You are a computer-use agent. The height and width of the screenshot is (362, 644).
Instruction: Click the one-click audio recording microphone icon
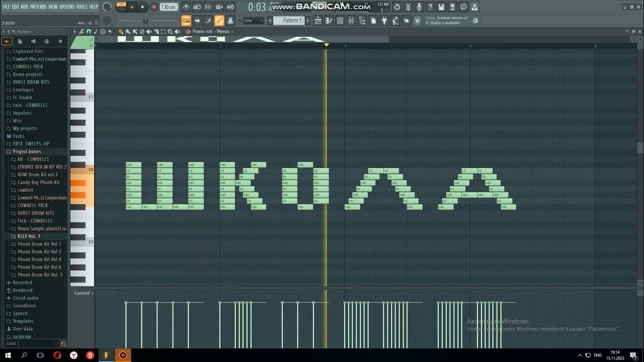point(420,7)
